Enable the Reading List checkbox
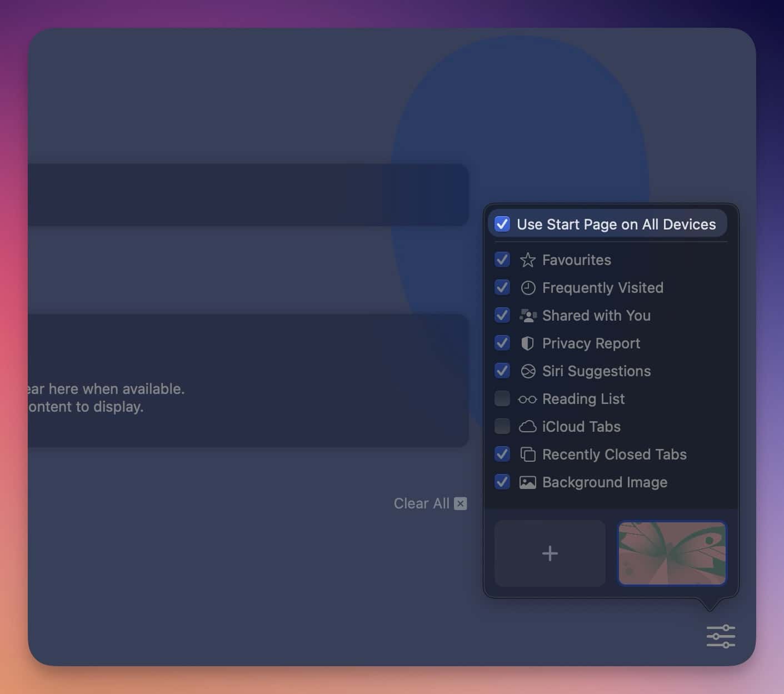This screenshot has height=694, width=784. coord(502,398)
